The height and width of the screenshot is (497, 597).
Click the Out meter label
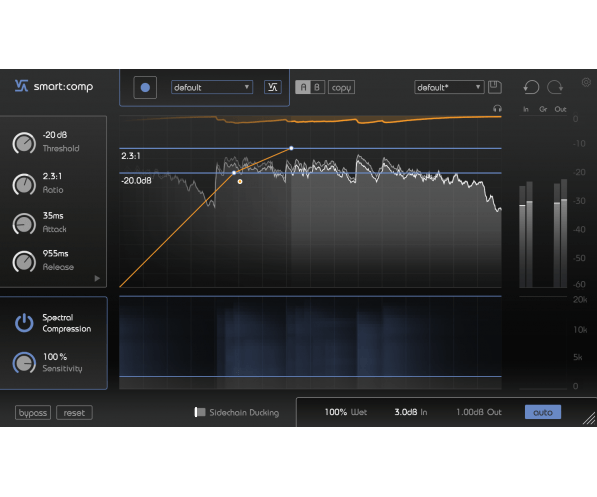point(560,109)
